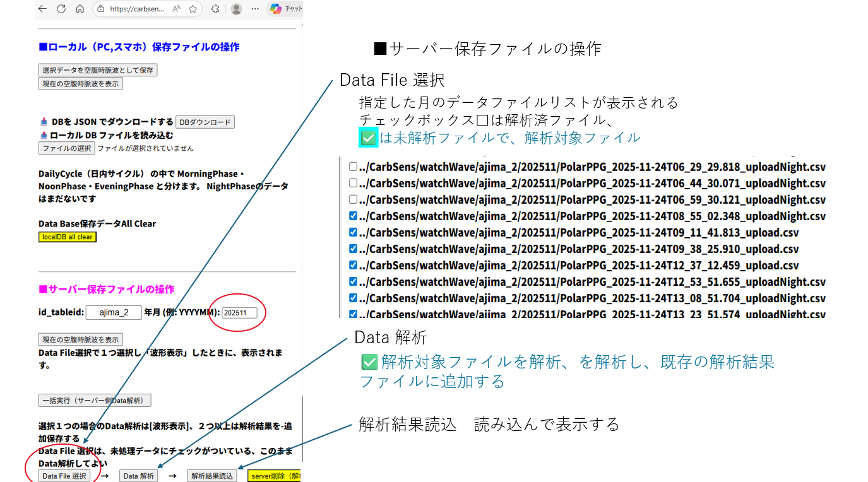Add page to favorites with star icon

(193, 9)
